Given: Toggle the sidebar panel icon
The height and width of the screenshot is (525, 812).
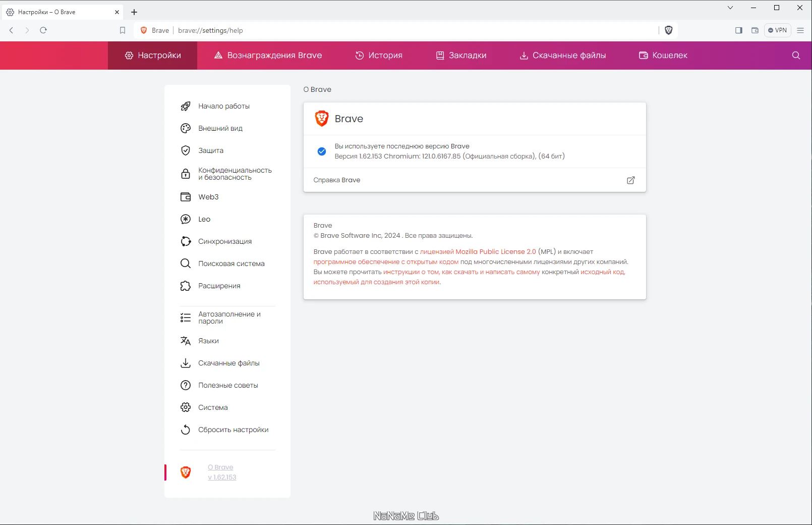Looking at the screenshot, I should pyautogui.click(x=738, y=30).
